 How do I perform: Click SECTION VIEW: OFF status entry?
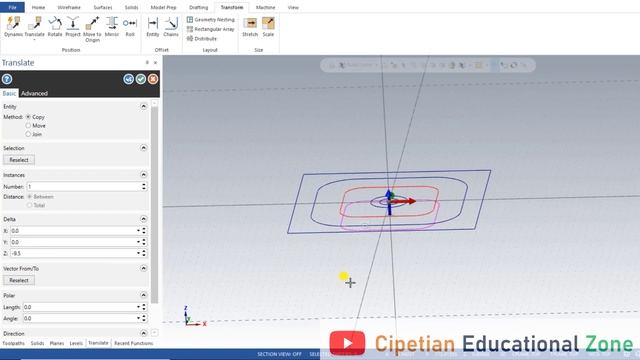[279, 354]
